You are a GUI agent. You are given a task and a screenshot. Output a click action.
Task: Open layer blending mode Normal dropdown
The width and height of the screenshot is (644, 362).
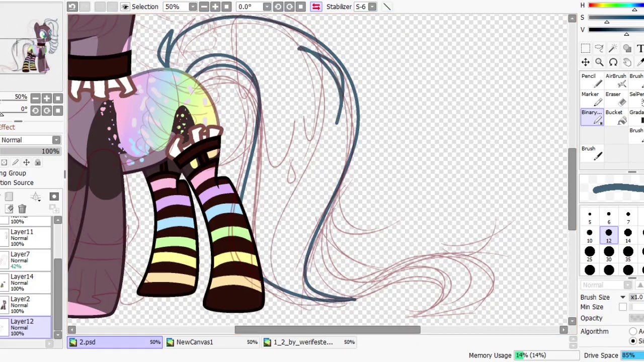pyautogui.click(x=30, y=140)
